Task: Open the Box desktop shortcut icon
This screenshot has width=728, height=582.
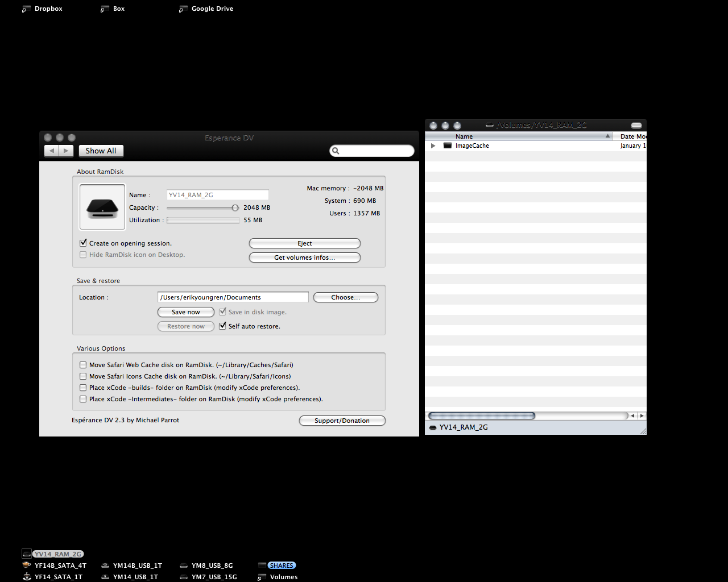Action: 105,9
